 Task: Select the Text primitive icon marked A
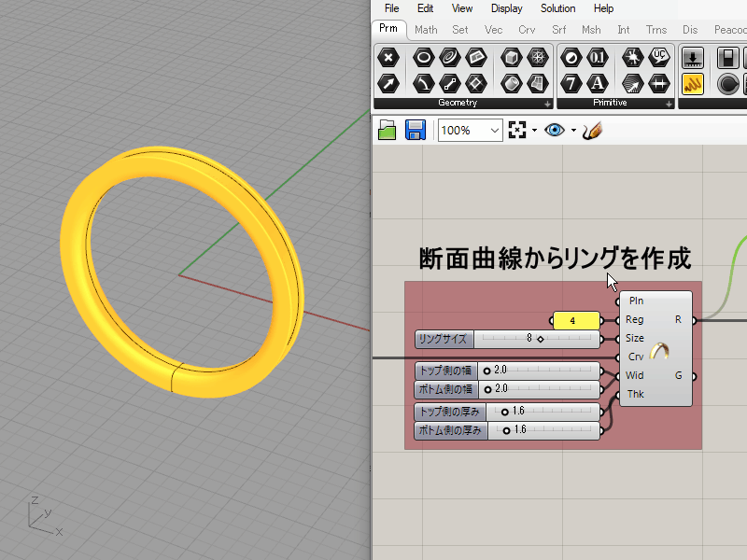pos(598,83)
